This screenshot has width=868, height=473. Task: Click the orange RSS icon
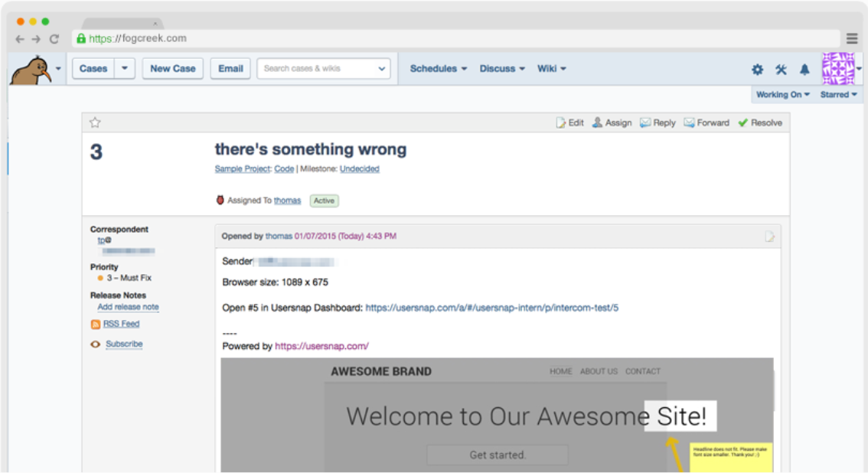pos(95,325)
